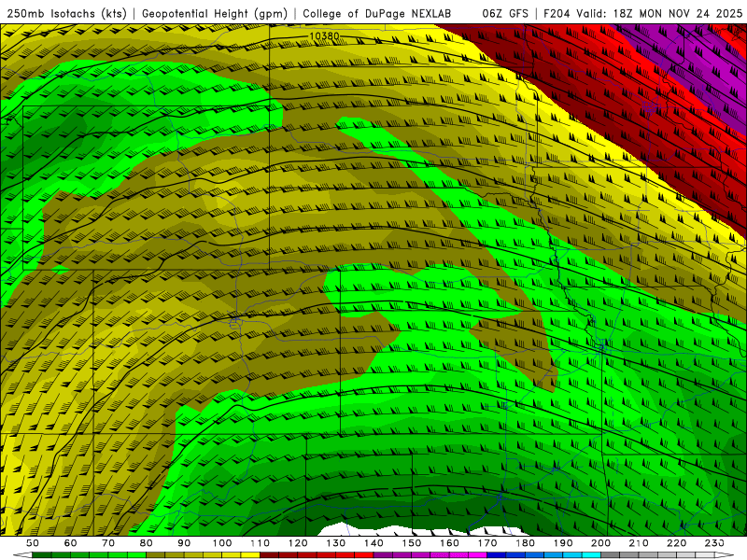Image resolution: width=747 pixels, height=560 pixels.
Task: Click the 230 label on the color scale
Action: coord(714,543)
